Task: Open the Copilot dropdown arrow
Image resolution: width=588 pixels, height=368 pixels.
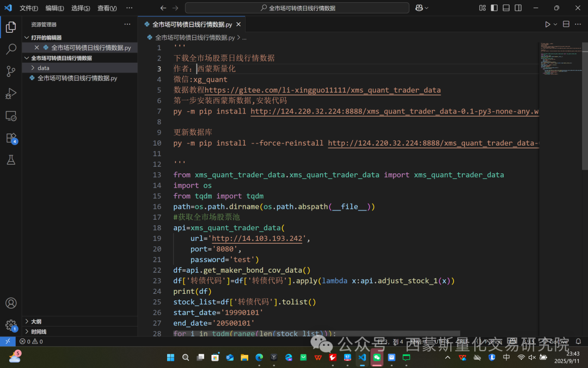Action: pyautogui.click(x=426, y=8)
